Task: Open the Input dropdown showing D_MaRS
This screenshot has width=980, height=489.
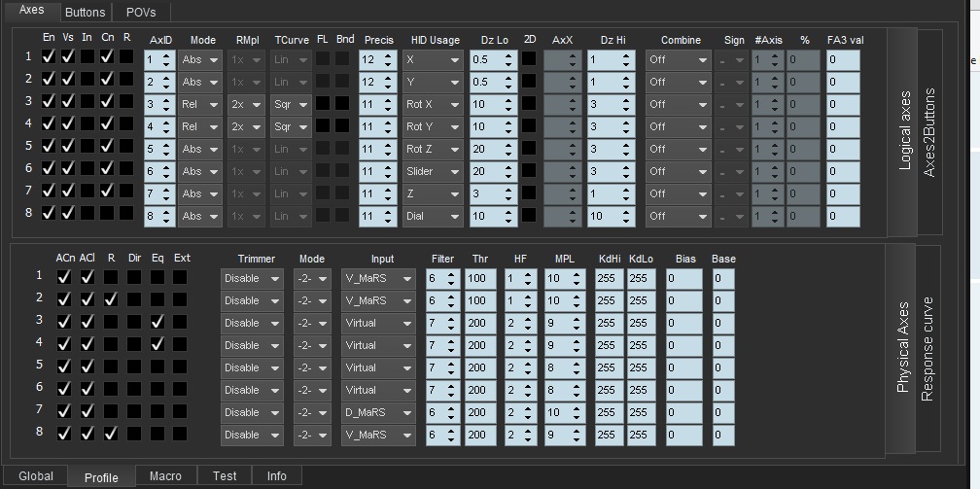Action: (378, 412)
